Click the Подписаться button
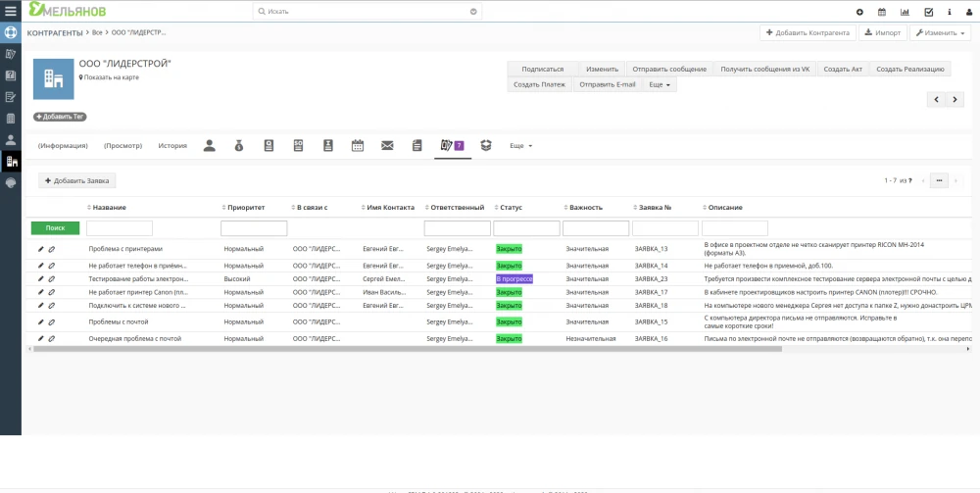The height and width of the screenshot is (493, 980). (543, 69)
